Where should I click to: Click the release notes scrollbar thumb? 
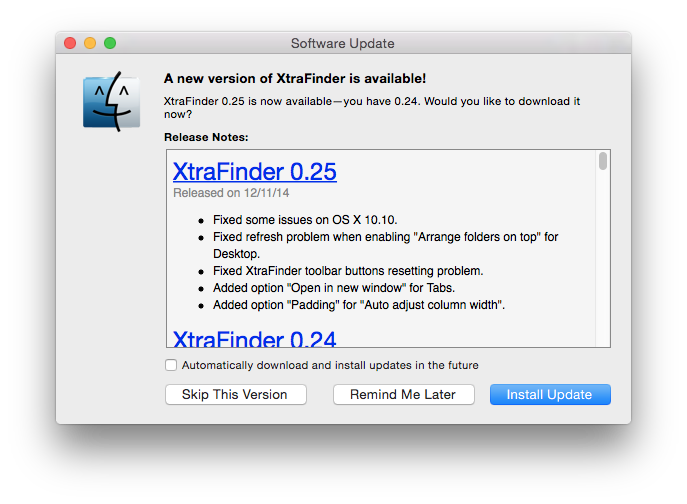603,161
